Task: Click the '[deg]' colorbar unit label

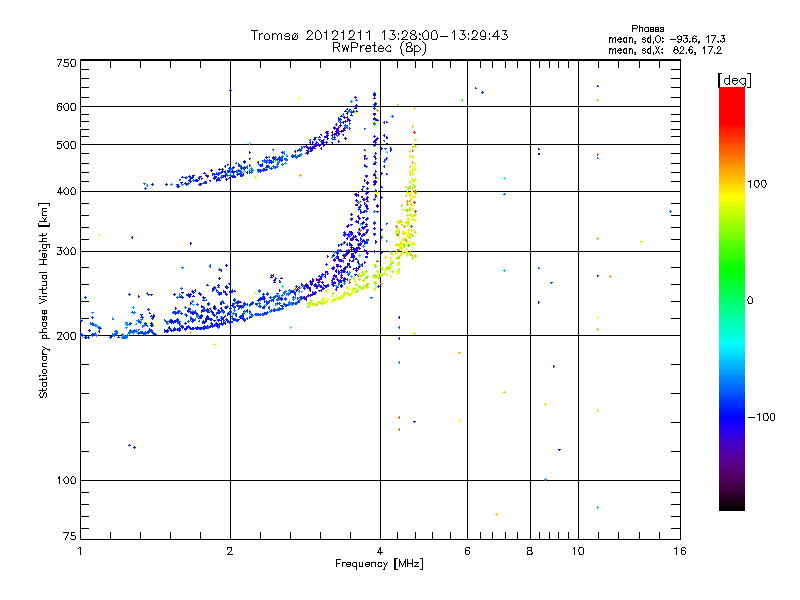Action: click(x=734, y=80)
